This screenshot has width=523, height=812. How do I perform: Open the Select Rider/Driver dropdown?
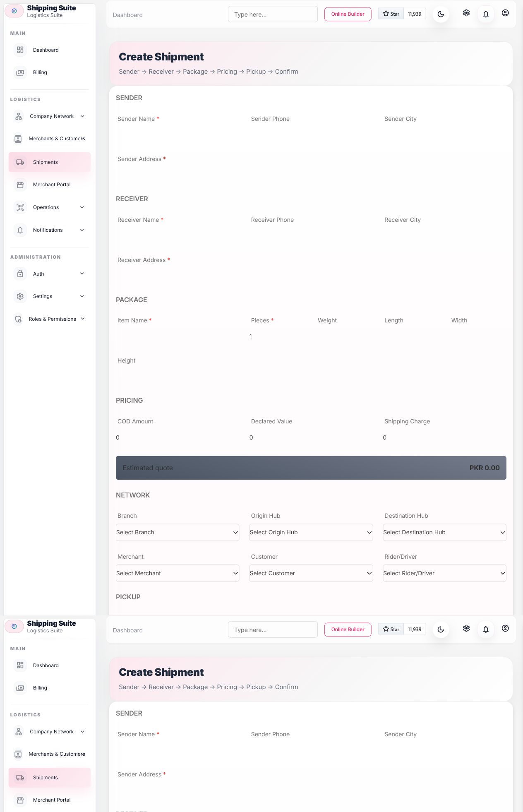[444, 573]
